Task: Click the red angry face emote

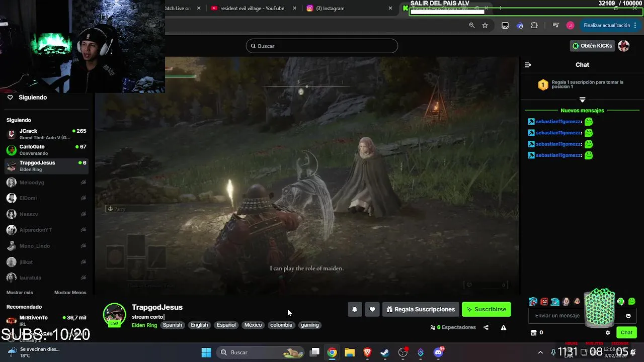Action: (544, 302)
